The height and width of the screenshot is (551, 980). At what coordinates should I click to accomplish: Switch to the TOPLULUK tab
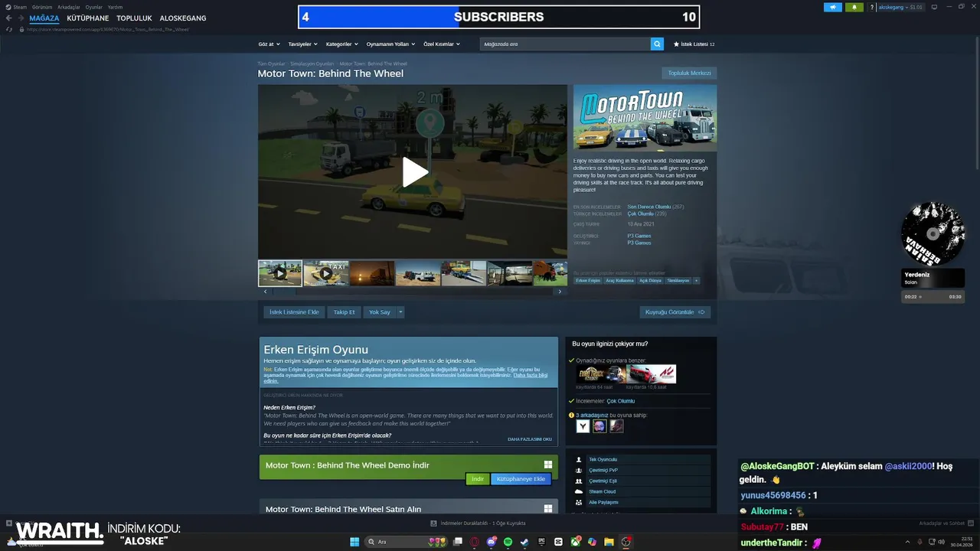(x=134, y=18)
